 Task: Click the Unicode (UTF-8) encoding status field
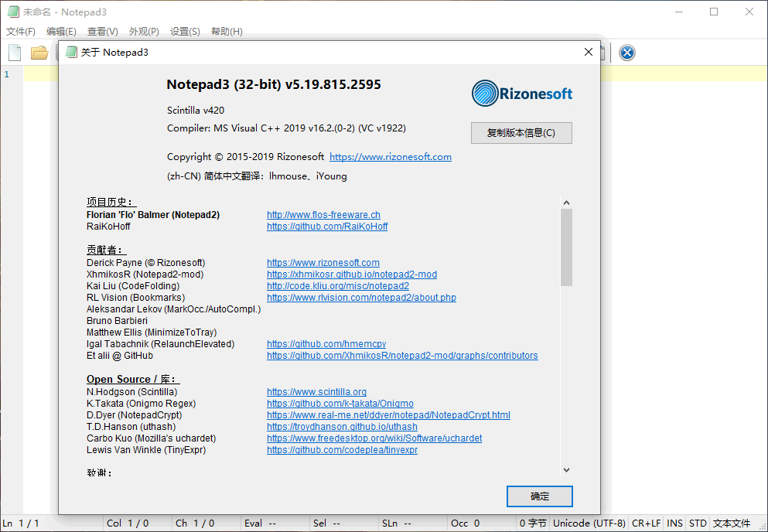click(x=589, y=523)
